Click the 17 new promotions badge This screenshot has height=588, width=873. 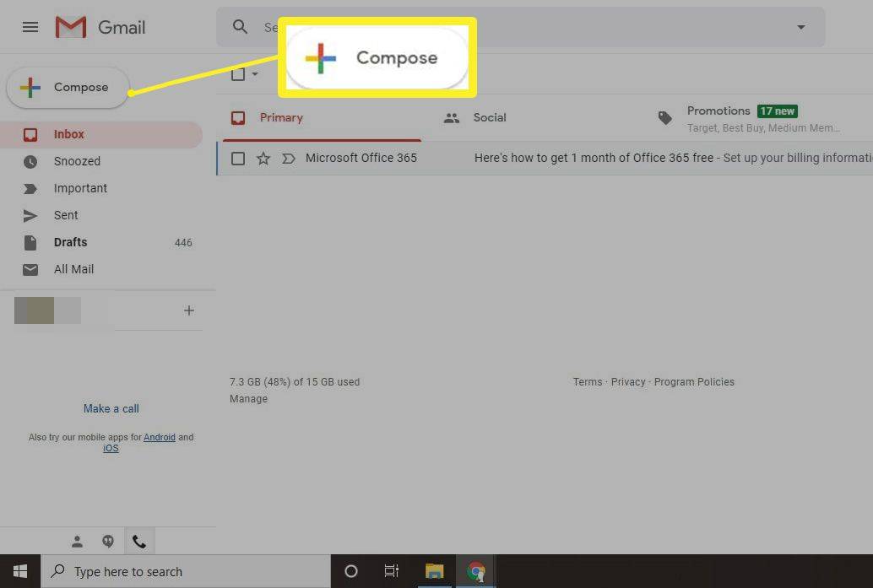coord(778,111)
